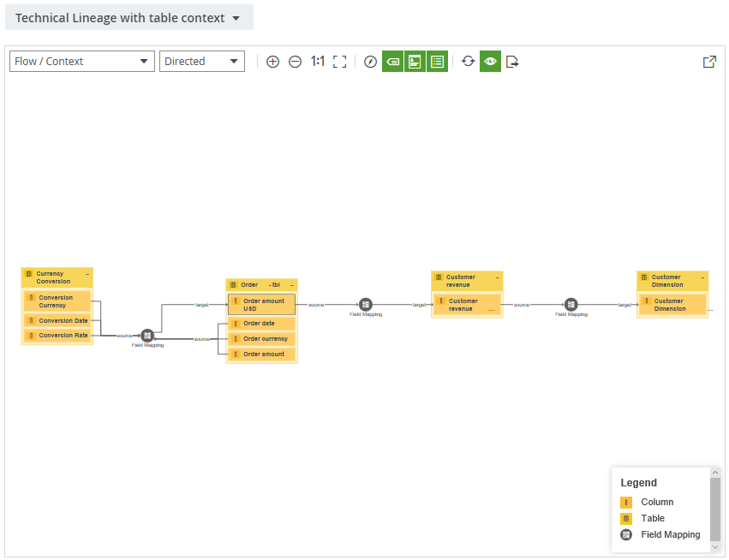Toggle the green list legend button
This screenshot has width=729, height=560.
pos(437,62)
